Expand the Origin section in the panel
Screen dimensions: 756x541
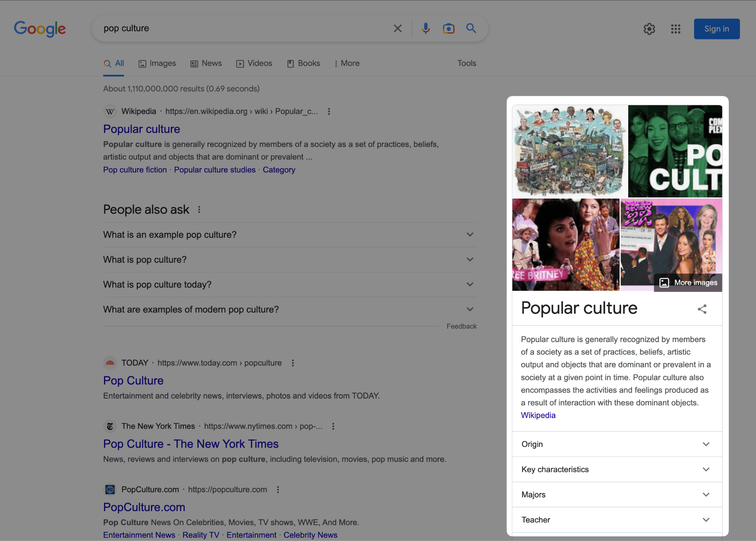coord(706,444)
